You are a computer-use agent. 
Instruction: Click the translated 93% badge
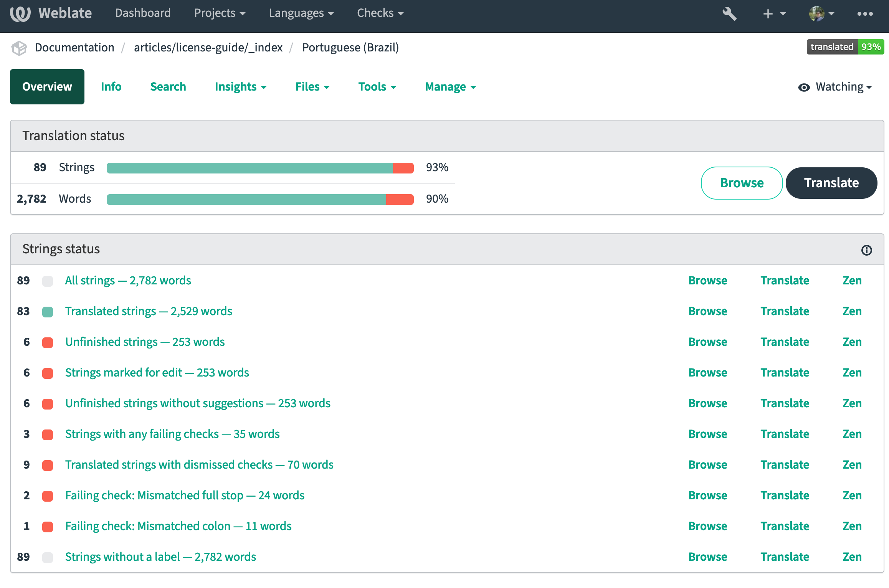click(x=845, y=47)
